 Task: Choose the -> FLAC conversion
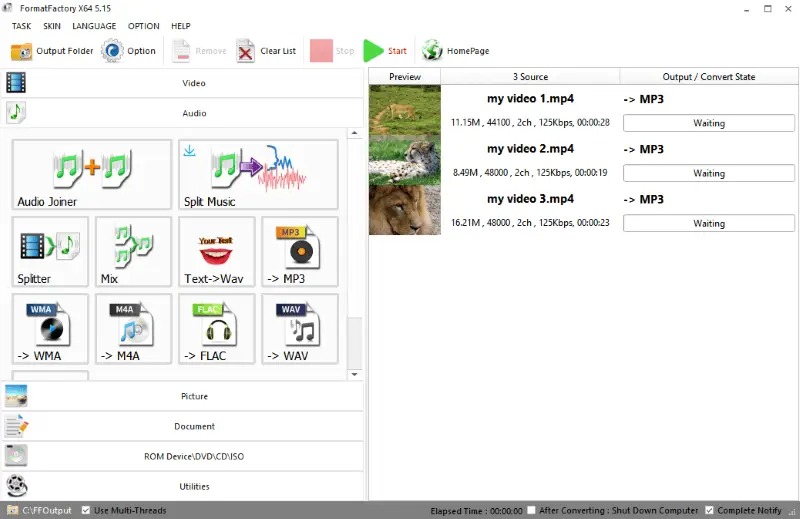[216, 329]
